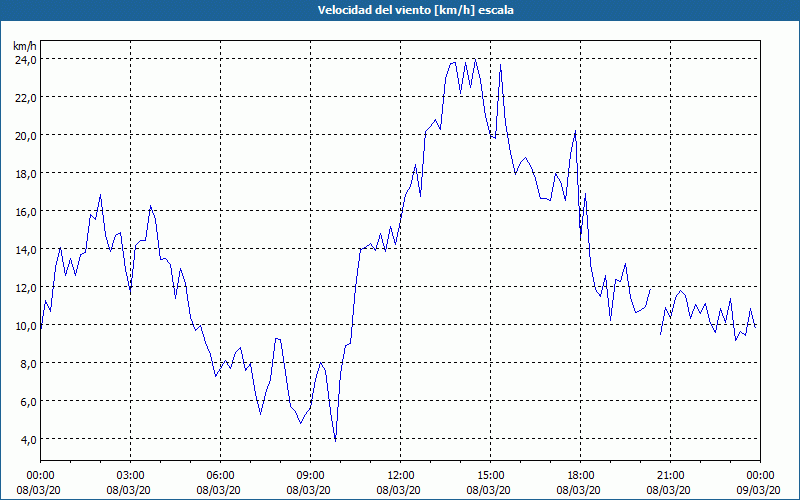Click the '09:00' time axis label
This screenshot has height=500, width=800.
tap(311, 476)
